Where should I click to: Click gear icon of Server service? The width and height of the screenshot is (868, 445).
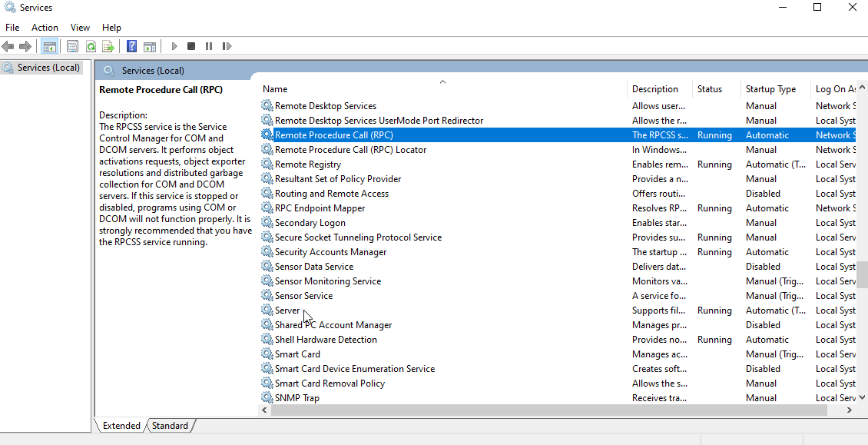coord(267,311)
